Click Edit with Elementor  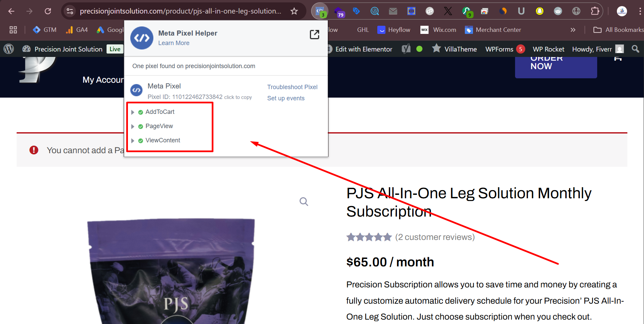363,49
